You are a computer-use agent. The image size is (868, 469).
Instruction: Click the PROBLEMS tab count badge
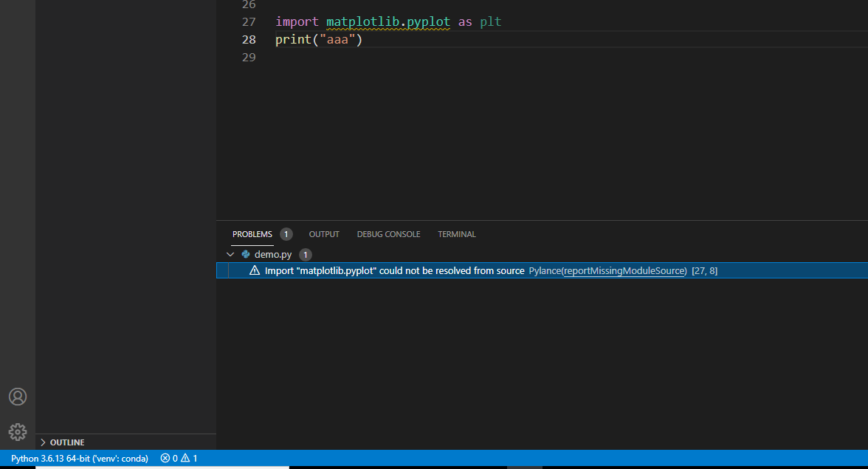(286, 234)
